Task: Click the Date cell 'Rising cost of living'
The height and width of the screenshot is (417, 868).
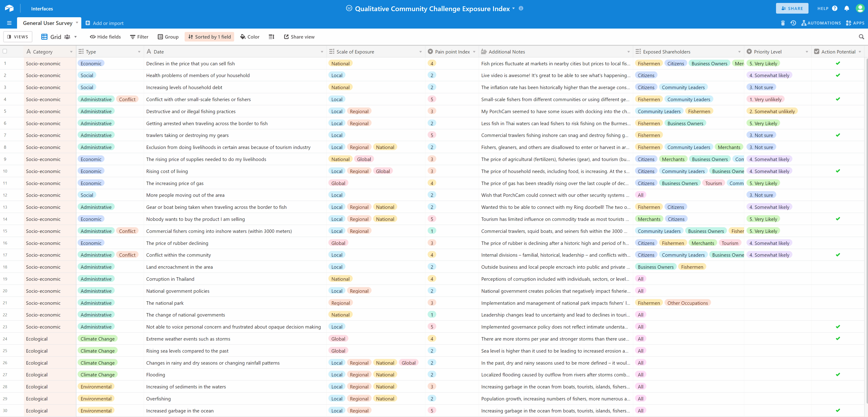Action: click(x=167, y=171)
